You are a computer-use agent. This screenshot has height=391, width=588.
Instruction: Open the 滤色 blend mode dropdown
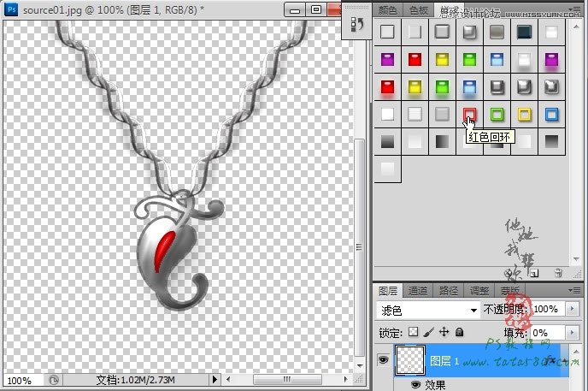tap(428, 310)
